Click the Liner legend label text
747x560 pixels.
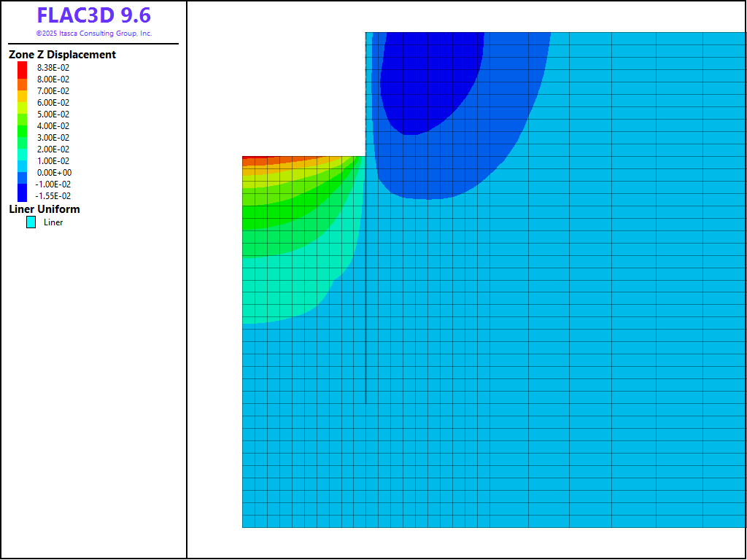click(53, 222)
